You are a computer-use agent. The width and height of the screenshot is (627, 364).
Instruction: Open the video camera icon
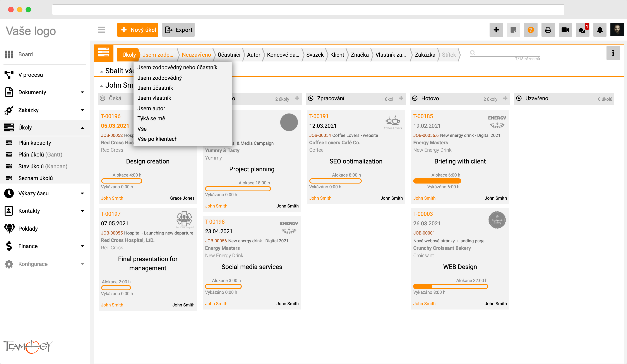click(x=565, y=30)
